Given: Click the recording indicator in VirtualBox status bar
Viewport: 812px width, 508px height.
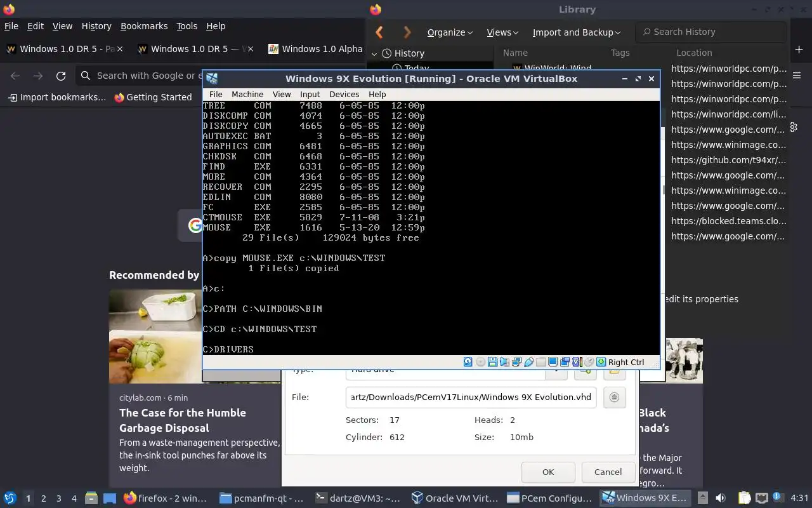Looking at the screenshot, I should pos(565,362).
